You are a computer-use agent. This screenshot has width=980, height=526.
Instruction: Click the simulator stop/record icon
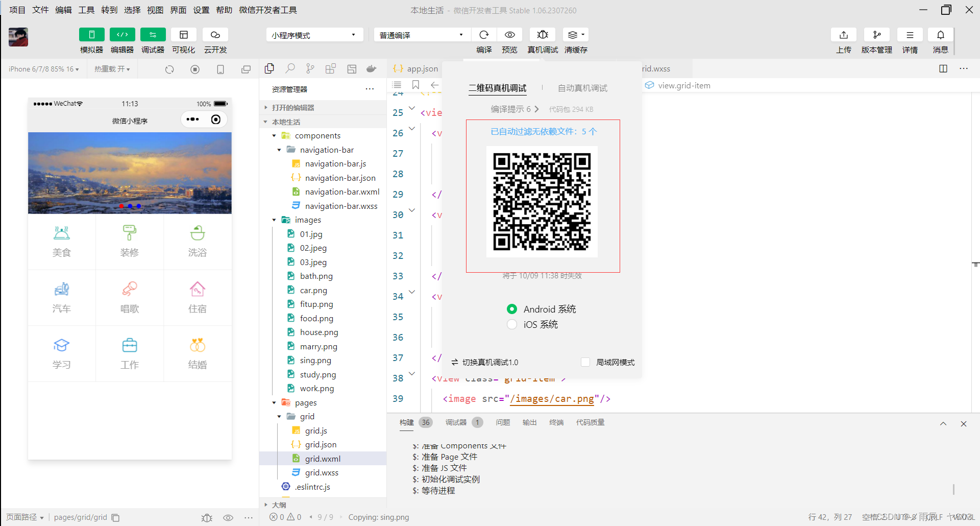pos(195,69)
